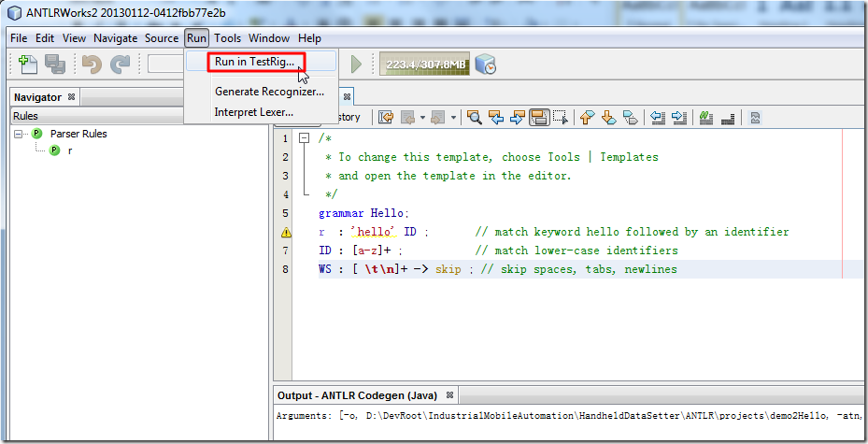The height and width of the screenshot is (444, 868).
Task: Open the File menu
Action: (x=19, y=38)
